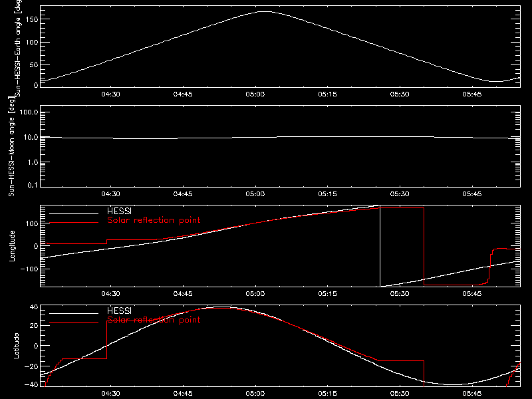The height and width of the screenshot is (399, 532).
Task: Click the 100 tick on Longitude axis
Action: (x=32, y=223)
